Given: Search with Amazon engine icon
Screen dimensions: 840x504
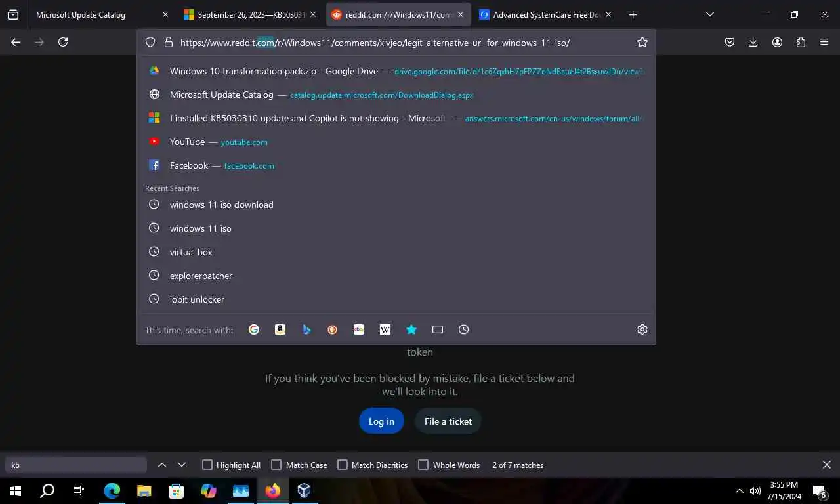Looking at the screenshot, I should tap(280, 329).
